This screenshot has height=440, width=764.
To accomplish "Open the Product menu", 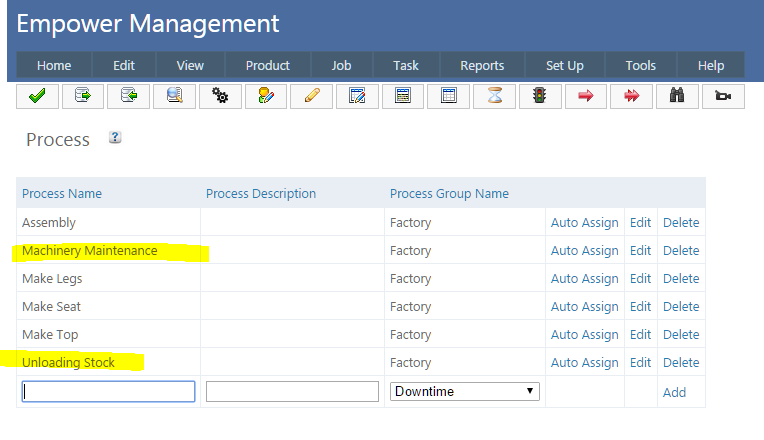I will (x=268, y=66).
